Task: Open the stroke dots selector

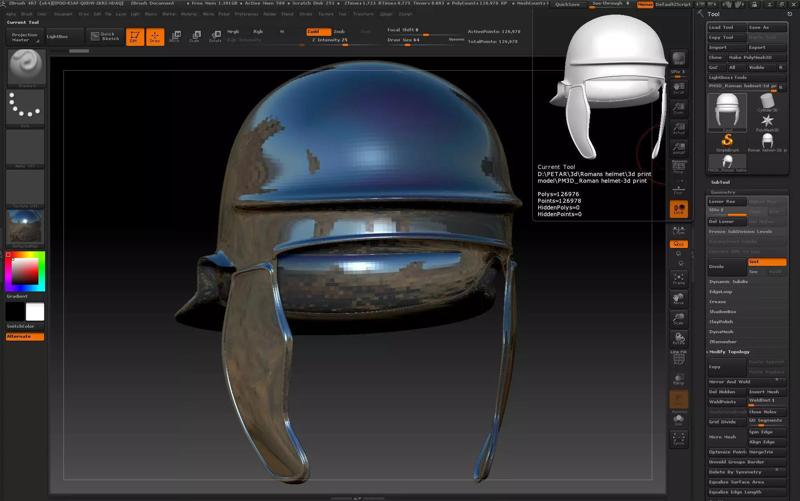Action: point(26,106)
